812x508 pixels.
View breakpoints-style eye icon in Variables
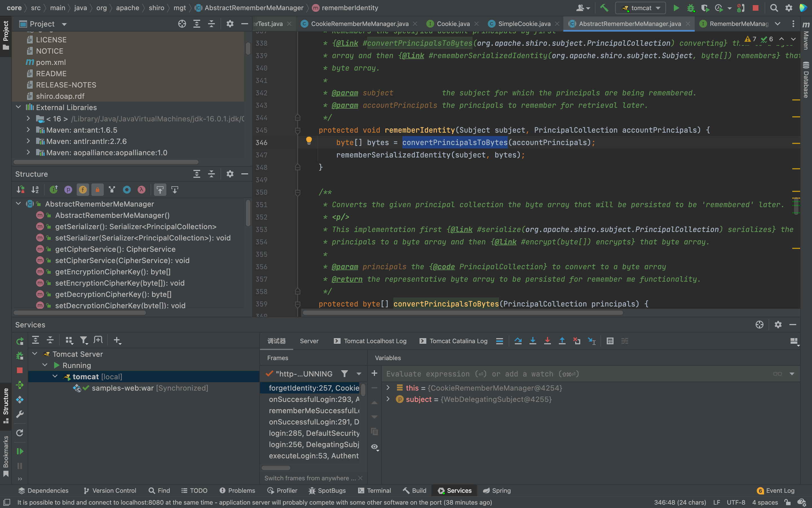(375, 447)
